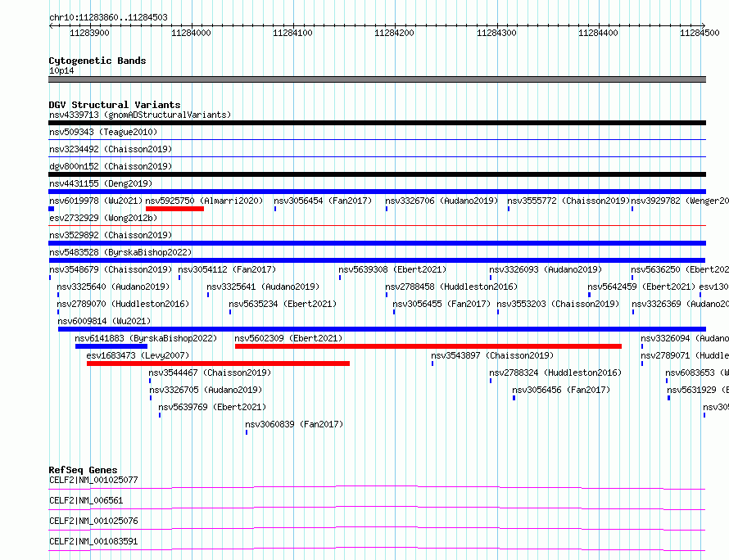Click the Cytogenetic Bands track title

click(x=97, y=61)
